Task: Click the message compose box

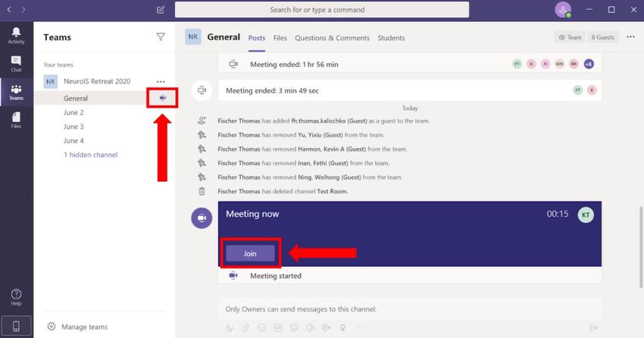Action: pos(409,309)
